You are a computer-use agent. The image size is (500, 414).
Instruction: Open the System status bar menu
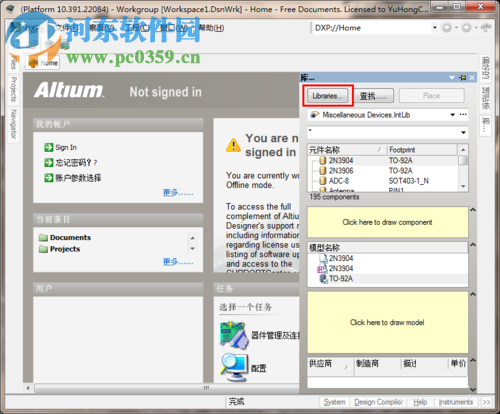334,402
